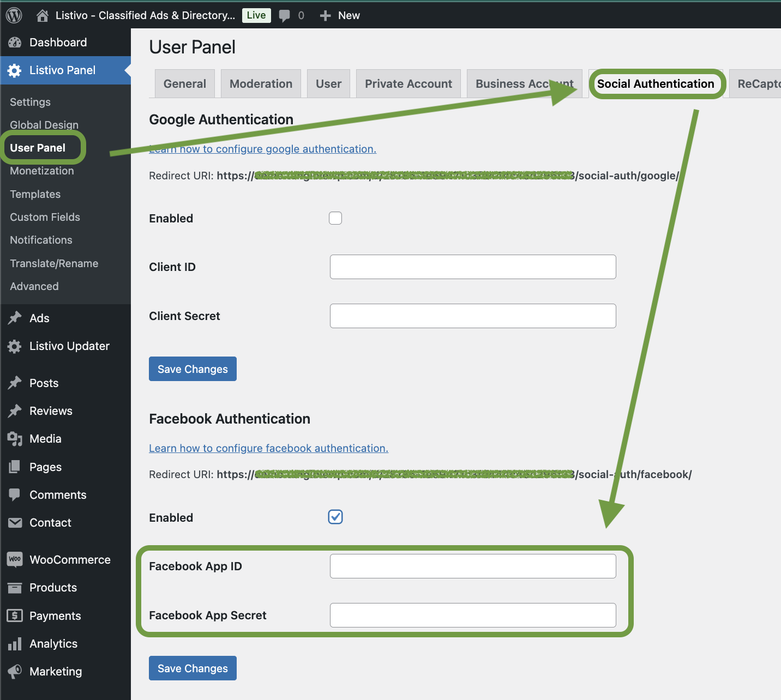
Task: Click the WooCommerce logo icon
Action: (x=15, y=559)
